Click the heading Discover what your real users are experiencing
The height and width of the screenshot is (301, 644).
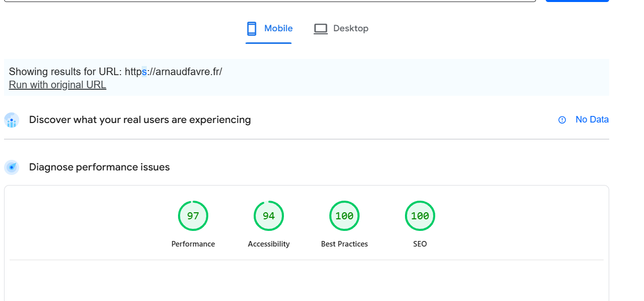click(x=140, y=120)
